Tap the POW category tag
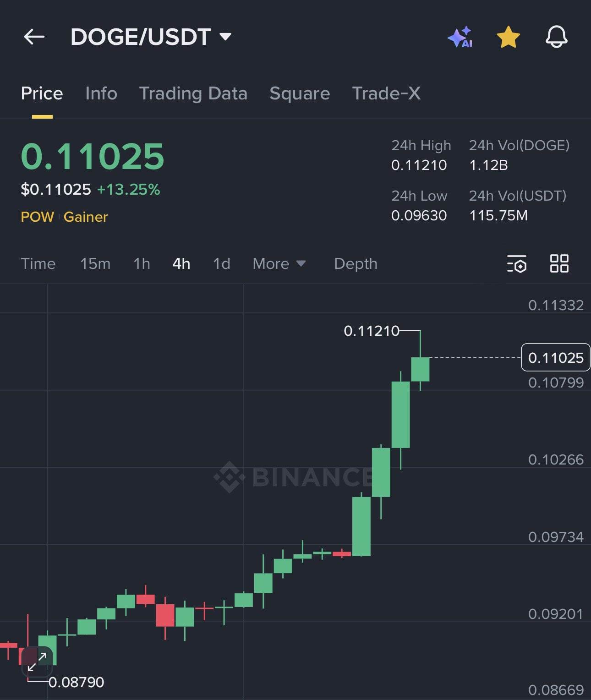 click(38, 217)
